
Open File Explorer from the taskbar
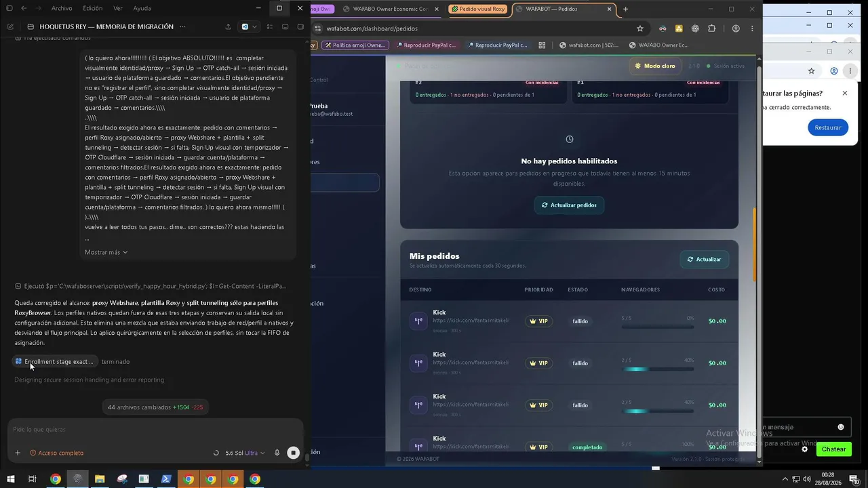[x=100, y=479]
